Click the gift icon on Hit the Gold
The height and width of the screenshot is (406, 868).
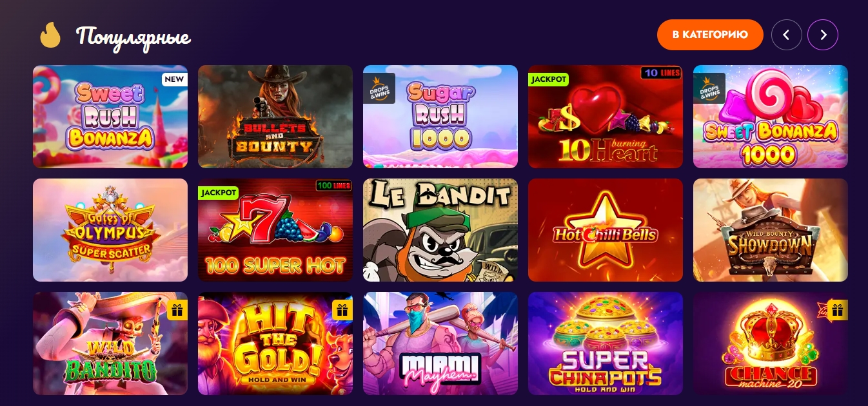tap(342, 310)
